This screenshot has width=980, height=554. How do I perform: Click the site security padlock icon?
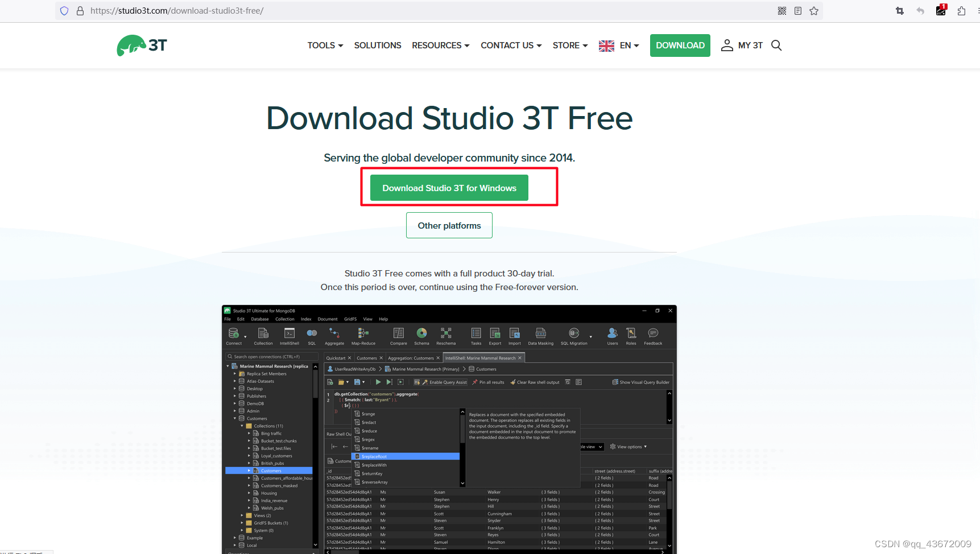(80, 11)
